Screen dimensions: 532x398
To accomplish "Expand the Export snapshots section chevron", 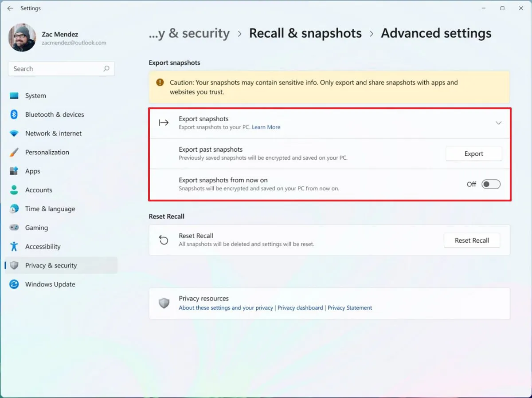I will tap(498, 123).
